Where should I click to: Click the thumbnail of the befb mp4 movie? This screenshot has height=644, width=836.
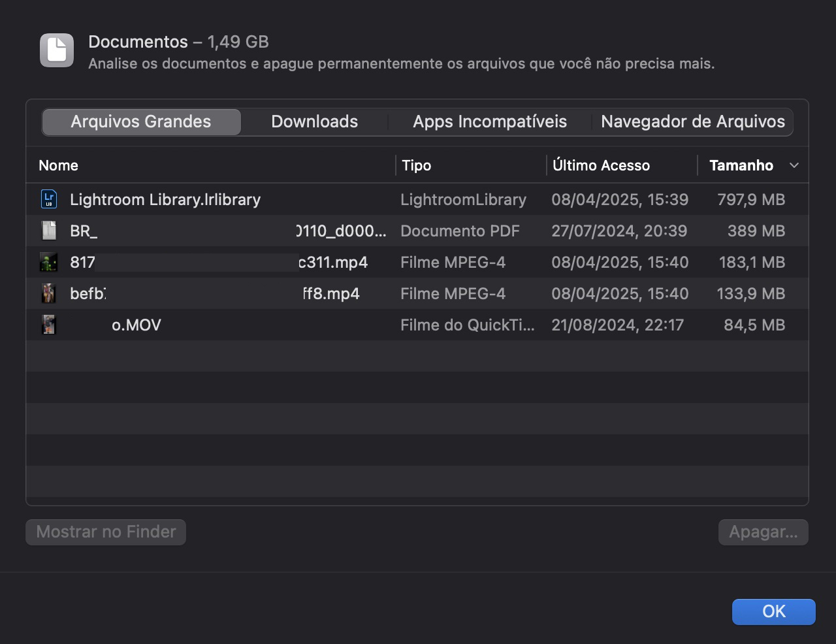tap(49, 293)
